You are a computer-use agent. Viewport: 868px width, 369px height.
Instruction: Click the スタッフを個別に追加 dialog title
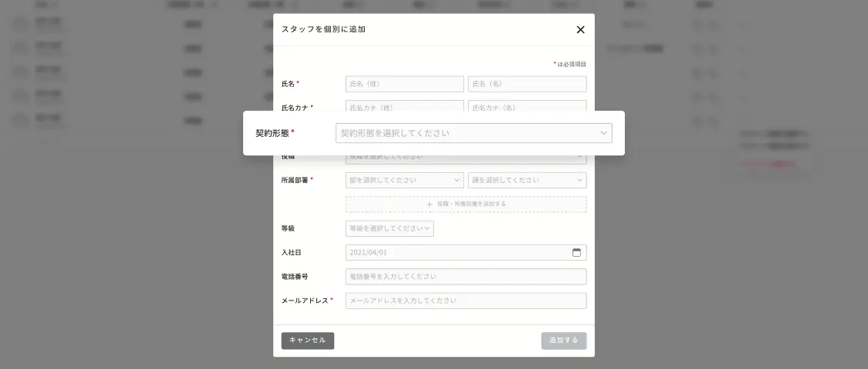(x=323, y=30)
